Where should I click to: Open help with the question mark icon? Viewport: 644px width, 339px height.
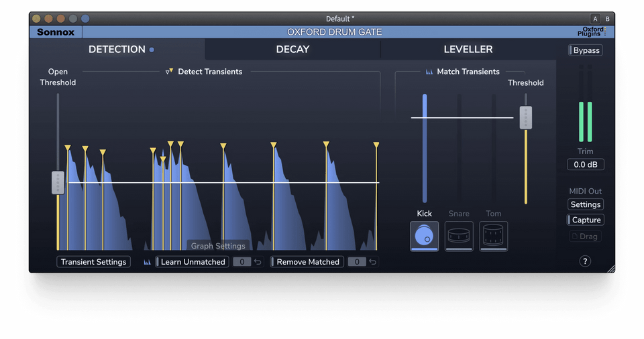(585, 261)
